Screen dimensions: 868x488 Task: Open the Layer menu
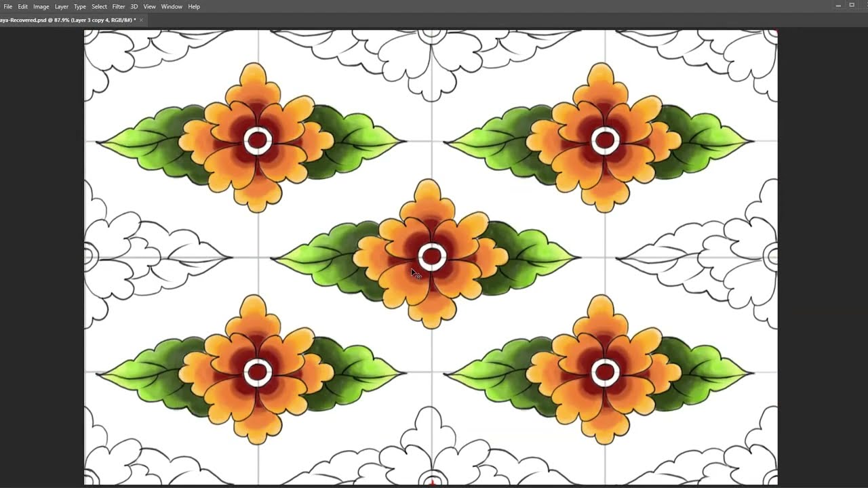(61, 6)
